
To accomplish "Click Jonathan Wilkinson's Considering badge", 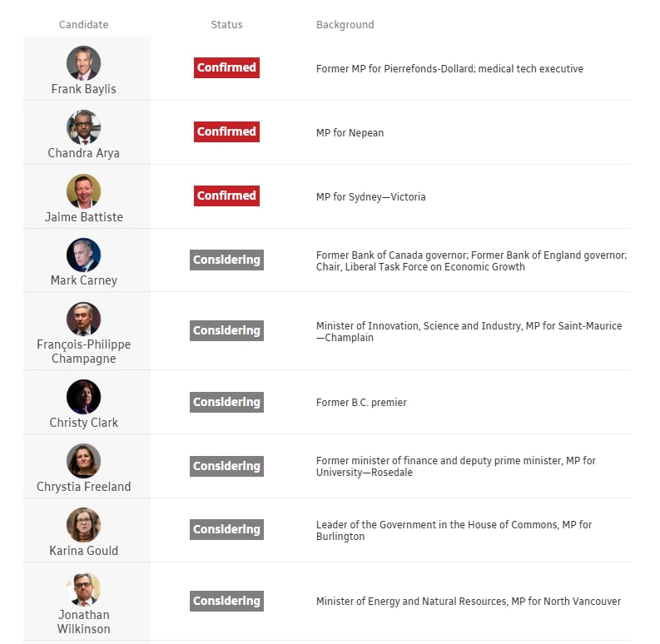I will point(226,601).
